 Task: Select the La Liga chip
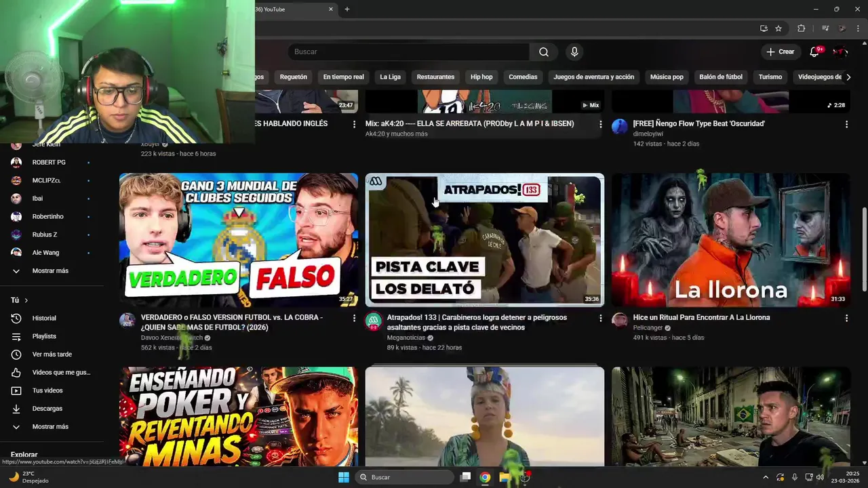point(390,77)
